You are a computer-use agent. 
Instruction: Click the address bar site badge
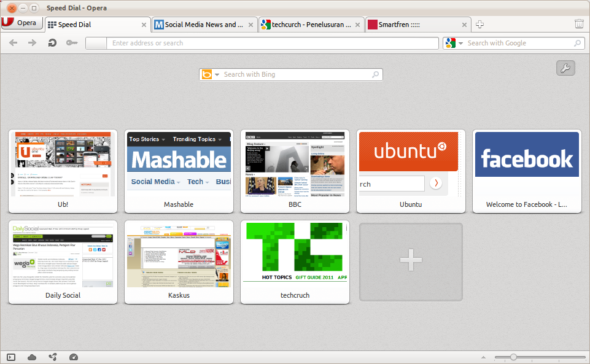pos(96,43)
